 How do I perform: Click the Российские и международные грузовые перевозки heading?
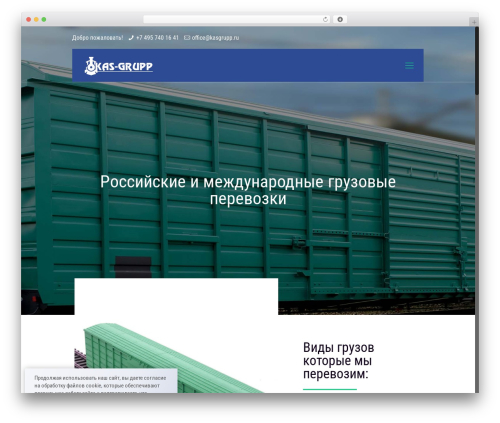click(248, 190)
